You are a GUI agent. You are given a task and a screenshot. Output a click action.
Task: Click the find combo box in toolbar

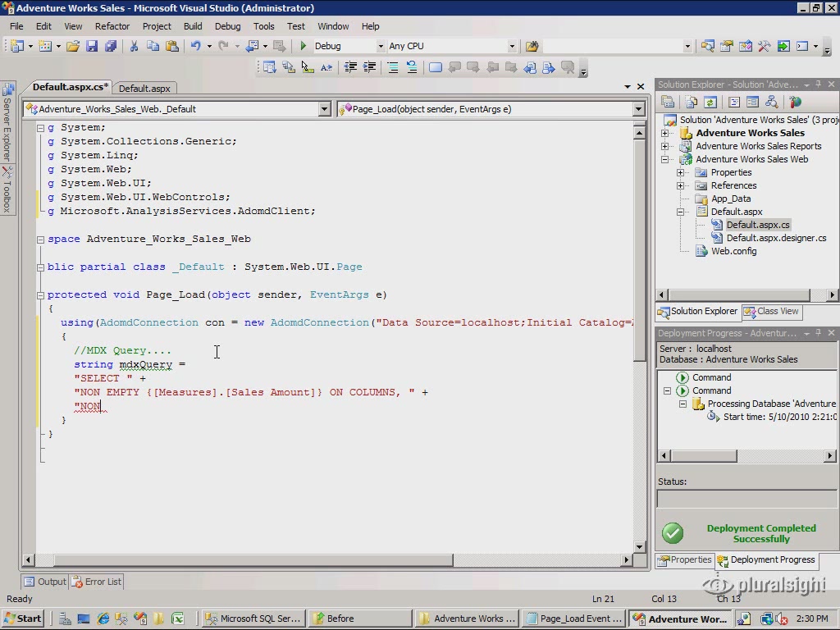coord(617,46)
